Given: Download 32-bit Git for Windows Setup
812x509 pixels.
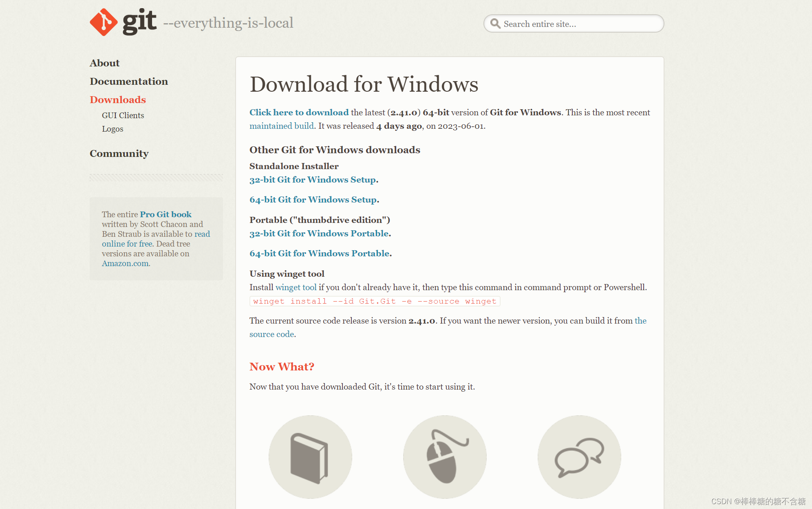Looking at the screenshot, I should 313,180.
